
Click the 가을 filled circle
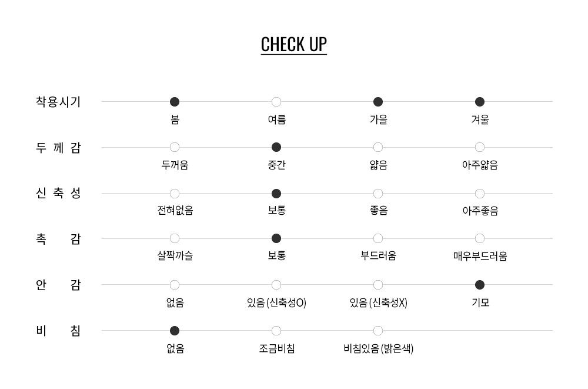click(378, 102)
